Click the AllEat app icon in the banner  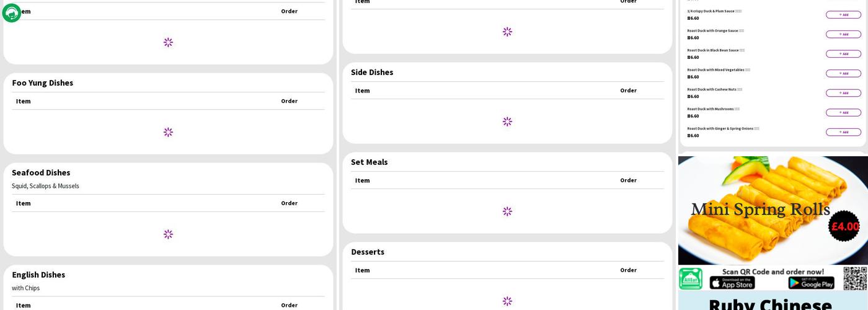pyautogui.click(x=691, y=278)
